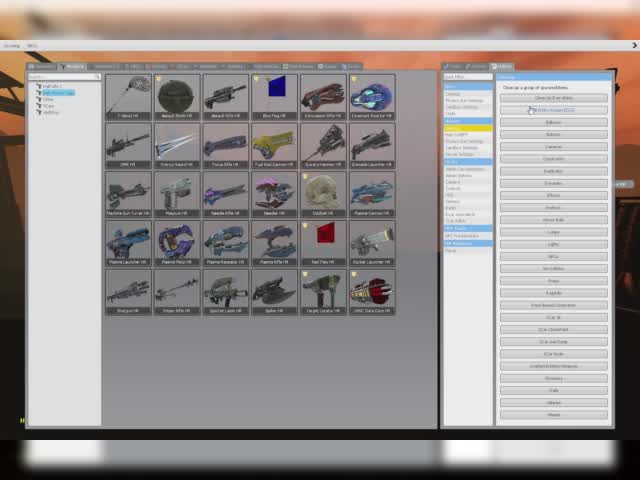This screenshot has height=480, width=640.
Task: Spawn the Plasma Rifle HR
Action: tap(274, 243)
